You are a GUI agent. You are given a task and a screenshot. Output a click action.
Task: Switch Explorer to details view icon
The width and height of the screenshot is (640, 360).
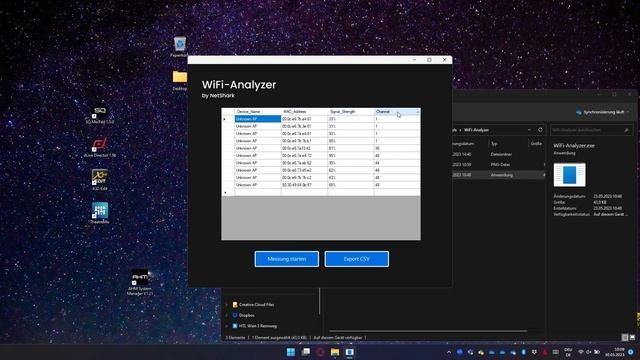624,337
